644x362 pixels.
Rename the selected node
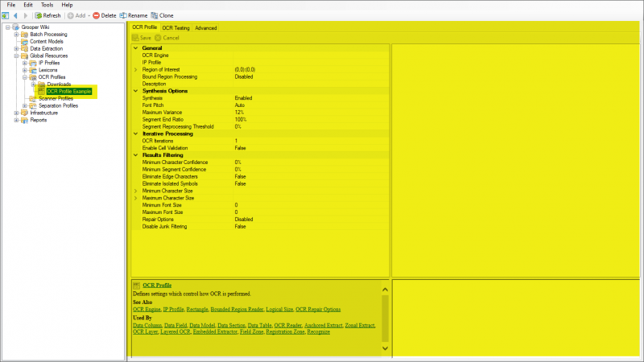(134, 15)
